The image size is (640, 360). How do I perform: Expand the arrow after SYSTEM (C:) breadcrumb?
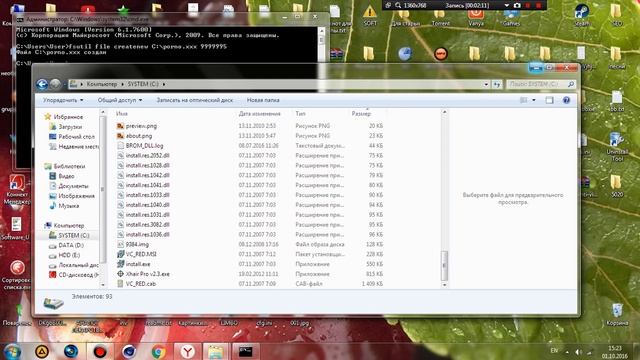pyautogui.click(x=164, y=84)
